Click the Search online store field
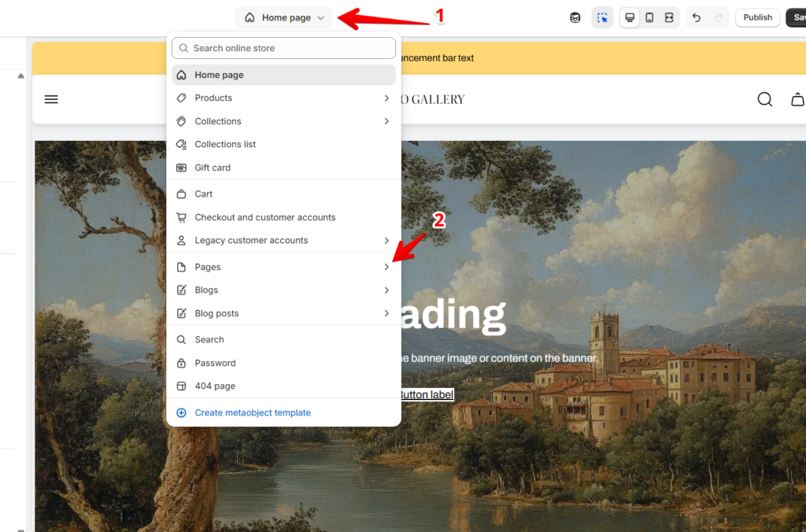 tap(283, 48)
